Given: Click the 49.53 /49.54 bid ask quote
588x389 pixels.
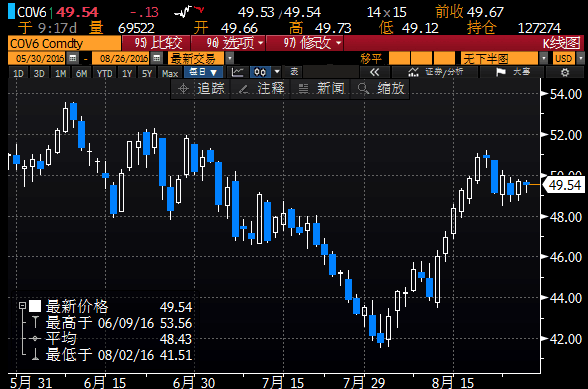Looking at the screenshot, I should [x=279, y=12].
